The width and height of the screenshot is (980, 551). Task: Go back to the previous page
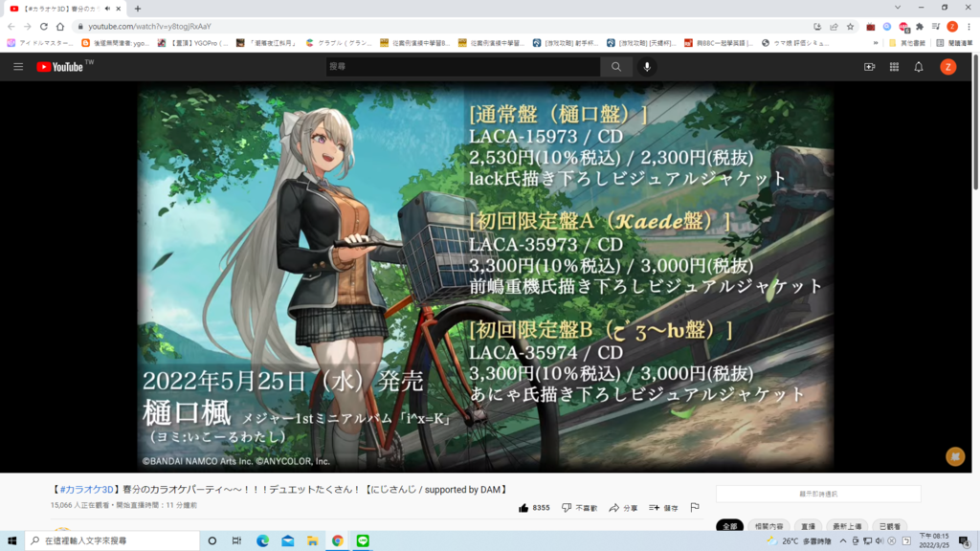click(11, 26)
